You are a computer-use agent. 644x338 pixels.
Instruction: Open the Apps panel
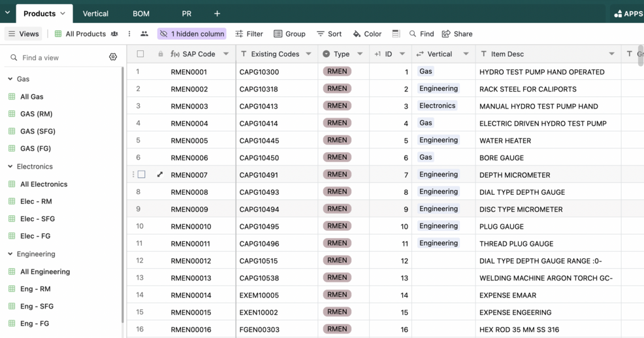click(628, 13)
